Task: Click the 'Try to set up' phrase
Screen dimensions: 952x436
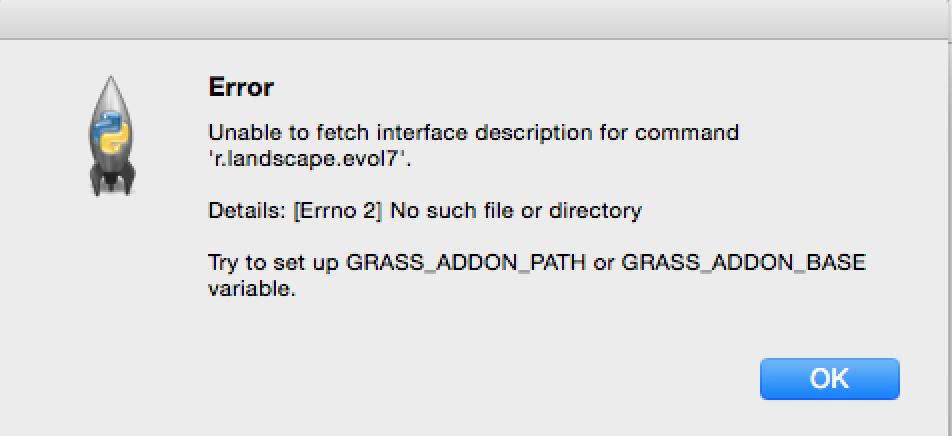Action: tap(274, 264)
